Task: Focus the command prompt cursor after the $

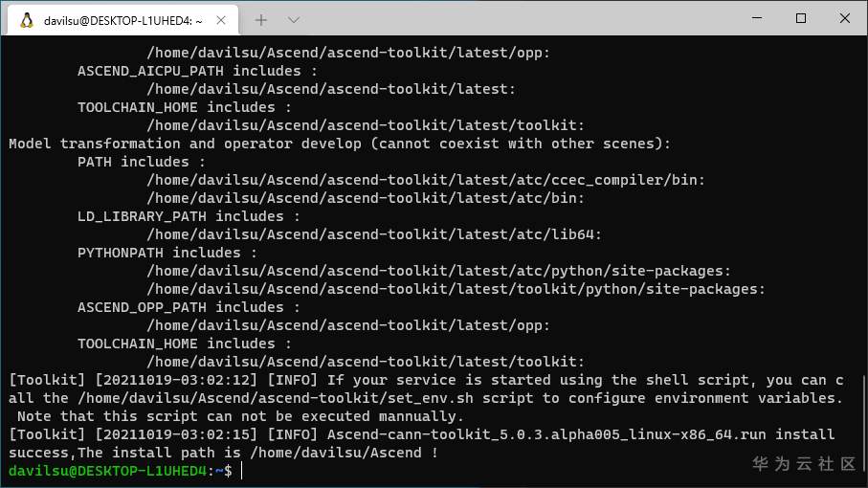Action: pyautogui.click(x=242, y=471)
